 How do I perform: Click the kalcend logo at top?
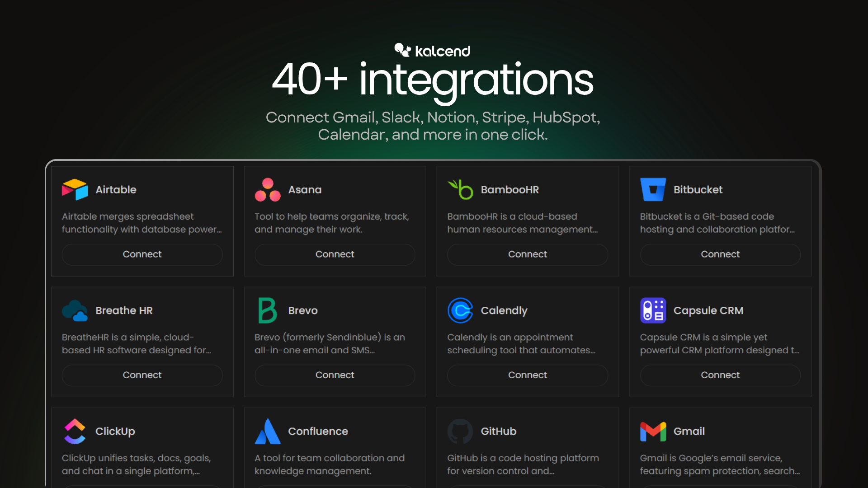[433, 50]
